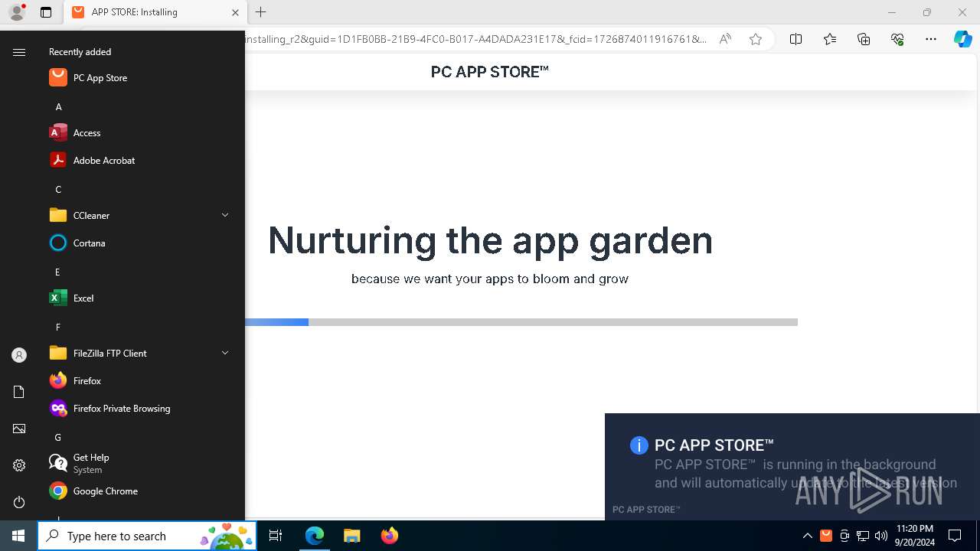Image resolution: width=980 pixels, height=551 pixels.
Task: Open a new browser tab
Action: (261, 12)
